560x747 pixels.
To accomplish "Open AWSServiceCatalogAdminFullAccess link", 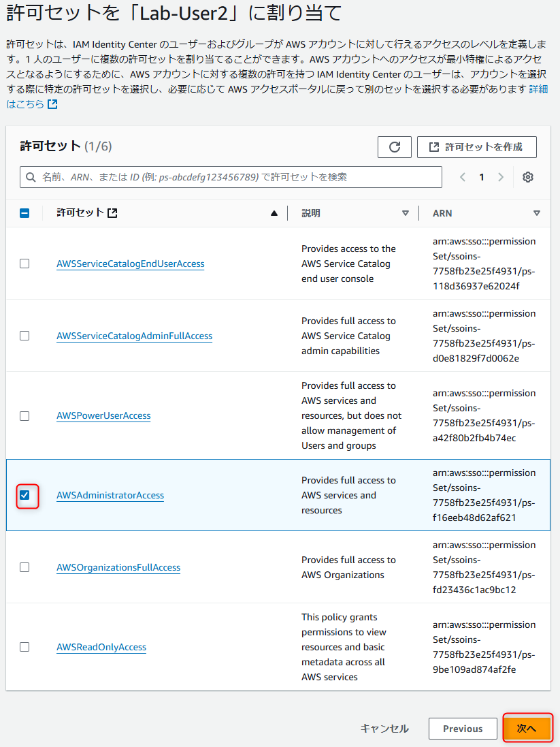I will tap(134, 336).
